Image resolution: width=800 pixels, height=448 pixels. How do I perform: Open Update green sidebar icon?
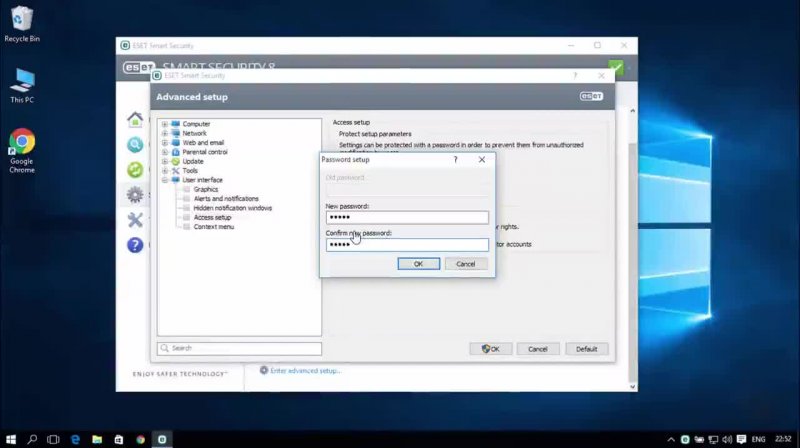click(x=135, y=170)
